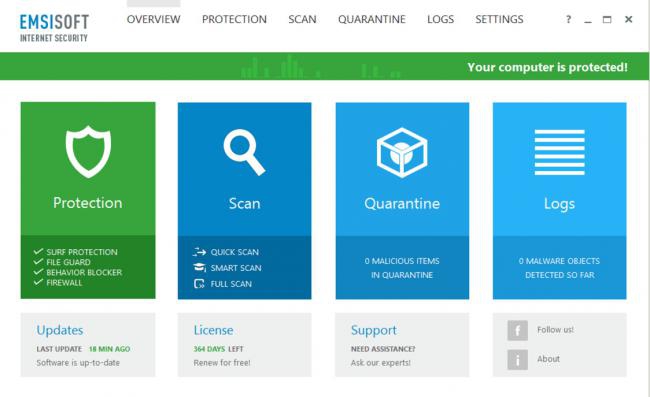
Task: Click the Quarantine tile title
Action: pyautogui.click(x=402, y=203)
